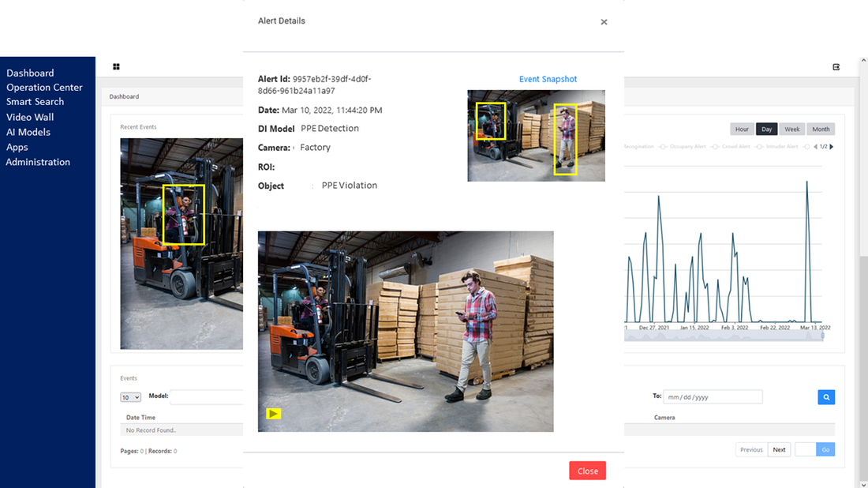868x488 pixels.
Task: Open the Event Snapshot thumbnail image
Action: 536,136
